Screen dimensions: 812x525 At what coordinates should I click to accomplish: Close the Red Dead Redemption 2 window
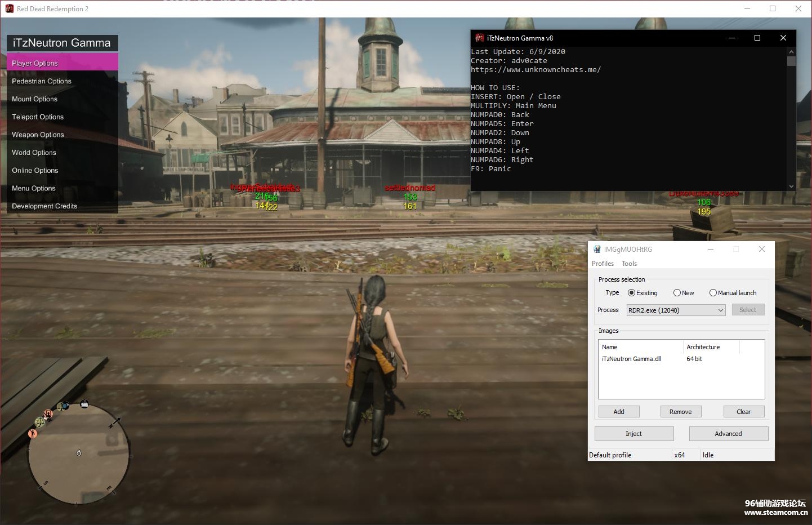click(798, 8)
